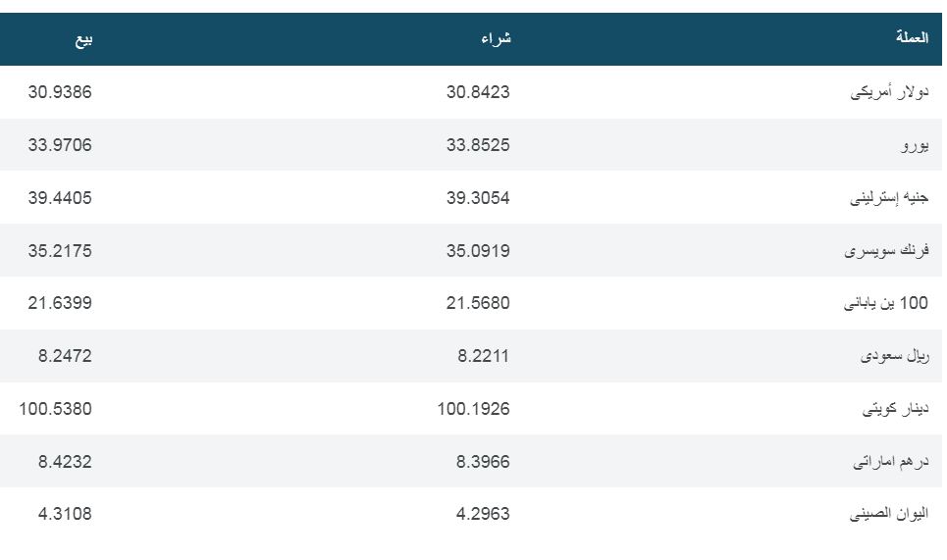Click the US dollar buy rate 30.8423
Image resolution: width=947 pixels, height=560 pixels.
[x=478, y=92]
